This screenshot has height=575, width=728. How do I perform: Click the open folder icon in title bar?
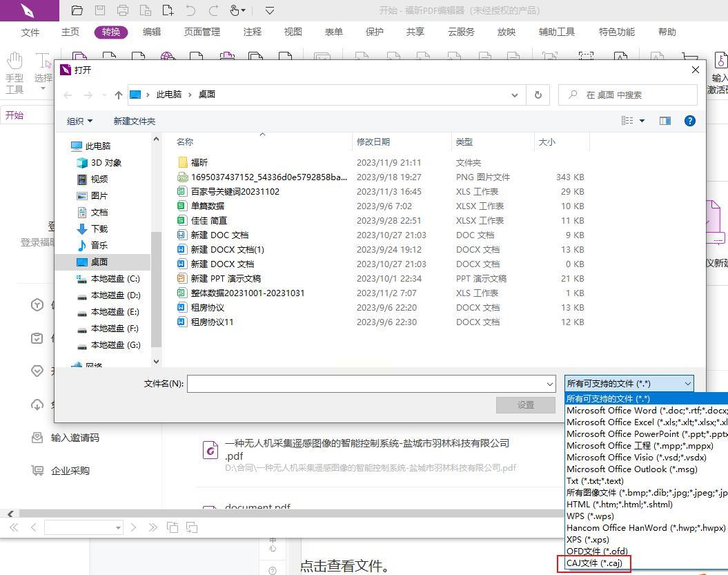click(77, 10)
